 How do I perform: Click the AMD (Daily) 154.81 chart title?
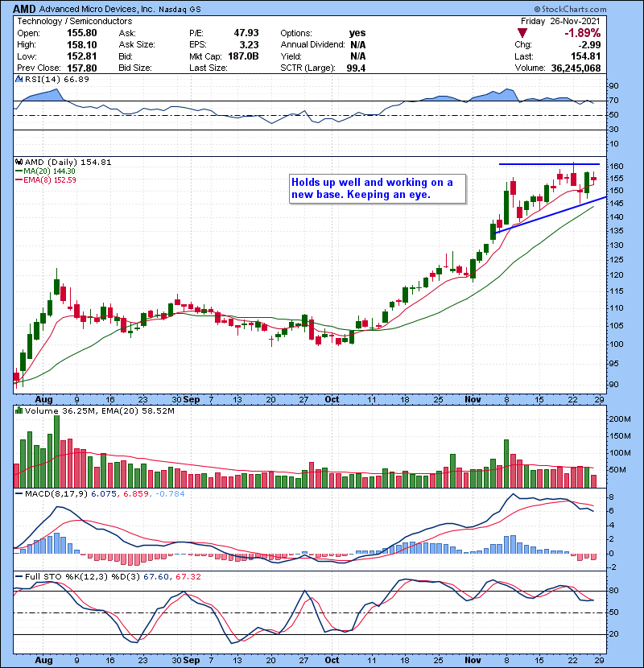tap(68, 162)
